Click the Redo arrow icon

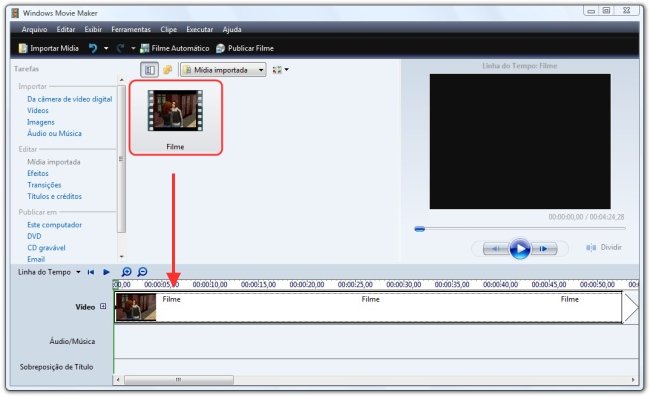(x=121, y=48)
